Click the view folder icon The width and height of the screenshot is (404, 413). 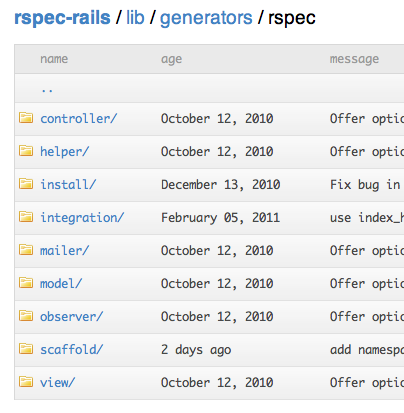point(26,382)
